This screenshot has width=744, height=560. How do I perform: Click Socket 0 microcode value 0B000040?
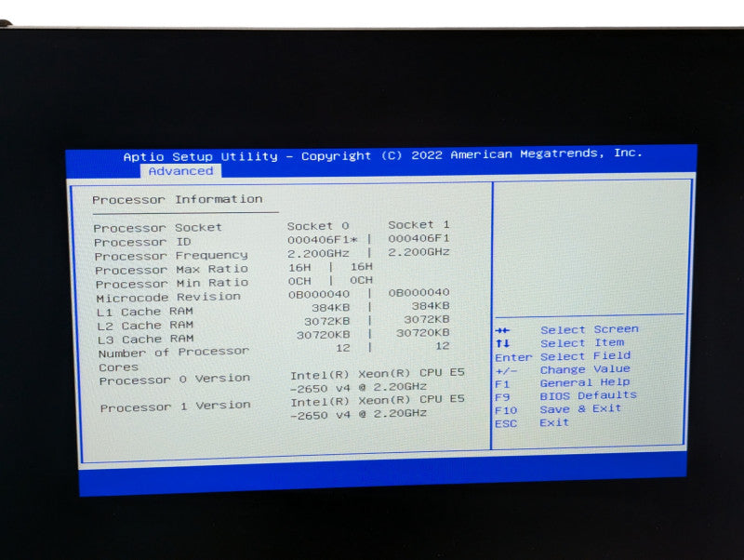click(x=319, y=294)
